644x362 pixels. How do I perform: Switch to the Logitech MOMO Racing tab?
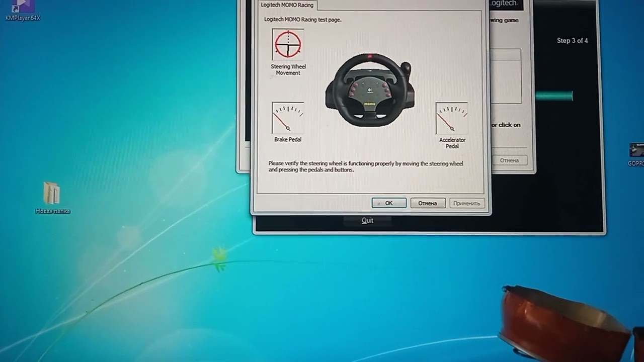[x=287, y=5]
